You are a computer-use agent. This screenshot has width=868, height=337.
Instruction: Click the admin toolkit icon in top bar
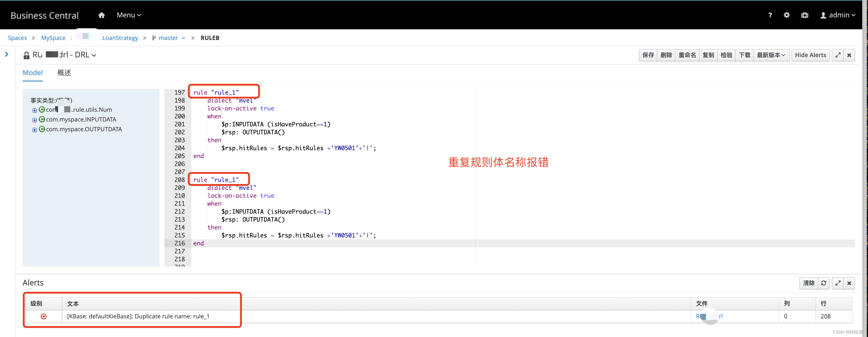click(804, 15)
